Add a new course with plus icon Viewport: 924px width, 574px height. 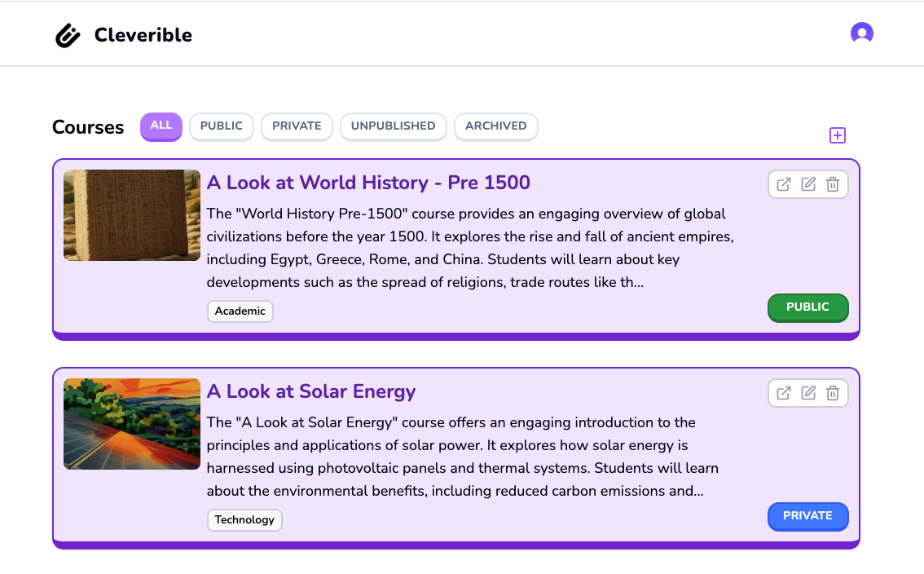click(x=838, y=135)
